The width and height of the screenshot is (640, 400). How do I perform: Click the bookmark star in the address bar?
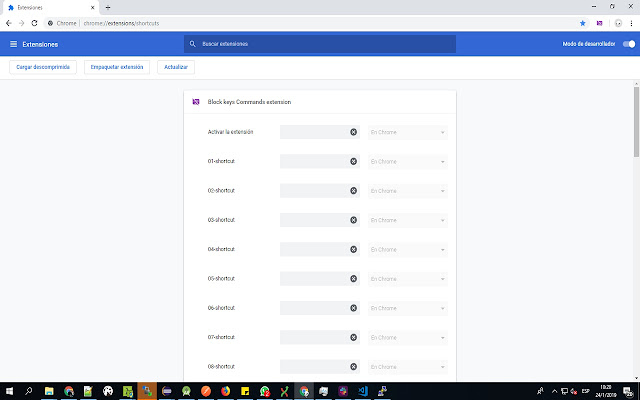pyautogui.click(x=582, y=23)
